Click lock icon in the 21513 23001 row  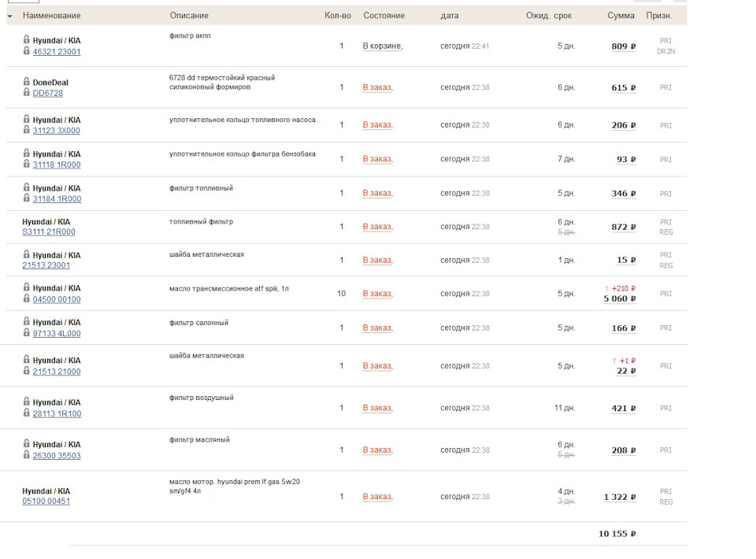(27, 254)
